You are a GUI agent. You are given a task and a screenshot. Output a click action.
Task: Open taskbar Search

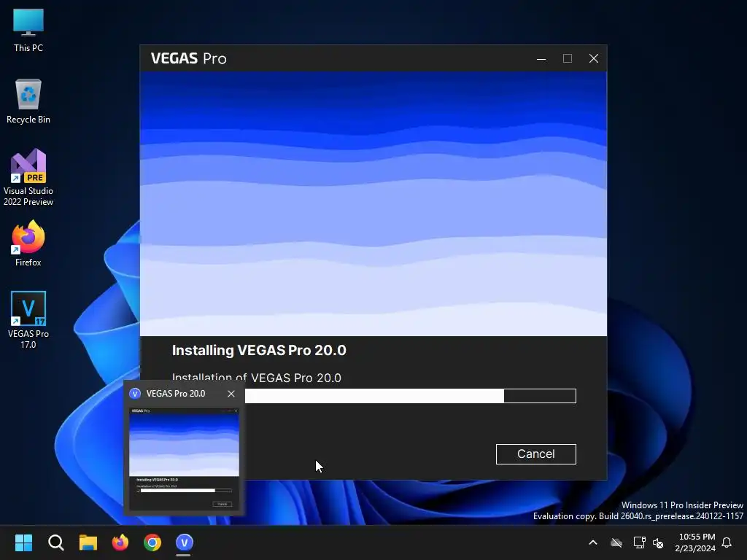(x=55, y=542)
